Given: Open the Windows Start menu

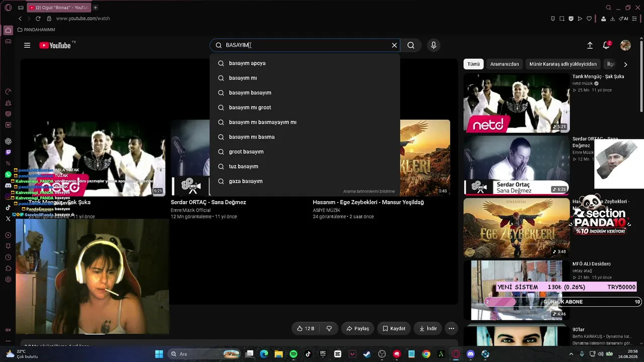Looking at the screenshot, I should [x=159, y=354].
